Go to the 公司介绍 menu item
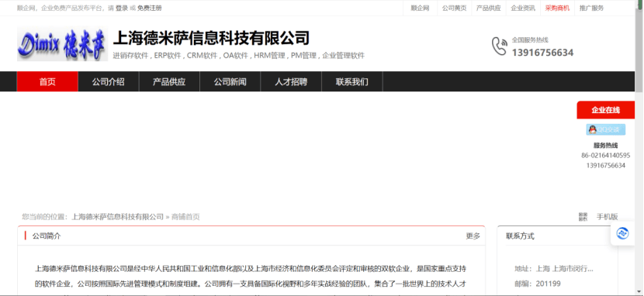The width and height of the screenshot is (644, 296). 108,81
